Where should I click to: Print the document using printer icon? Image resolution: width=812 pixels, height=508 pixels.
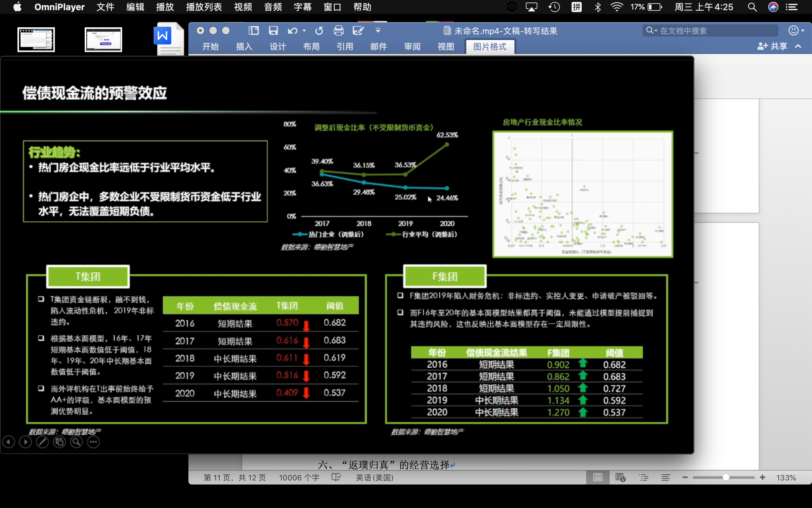338,30
